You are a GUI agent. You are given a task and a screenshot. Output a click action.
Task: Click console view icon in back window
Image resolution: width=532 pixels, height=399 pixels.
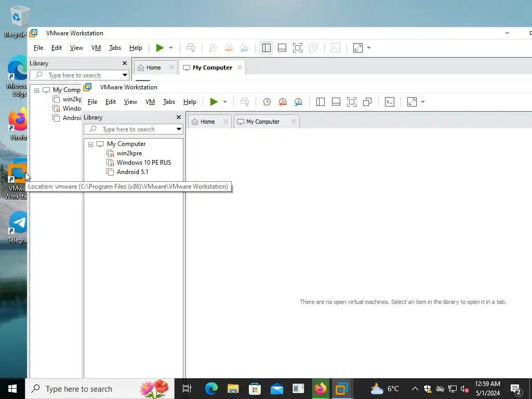tap(336, 48)
